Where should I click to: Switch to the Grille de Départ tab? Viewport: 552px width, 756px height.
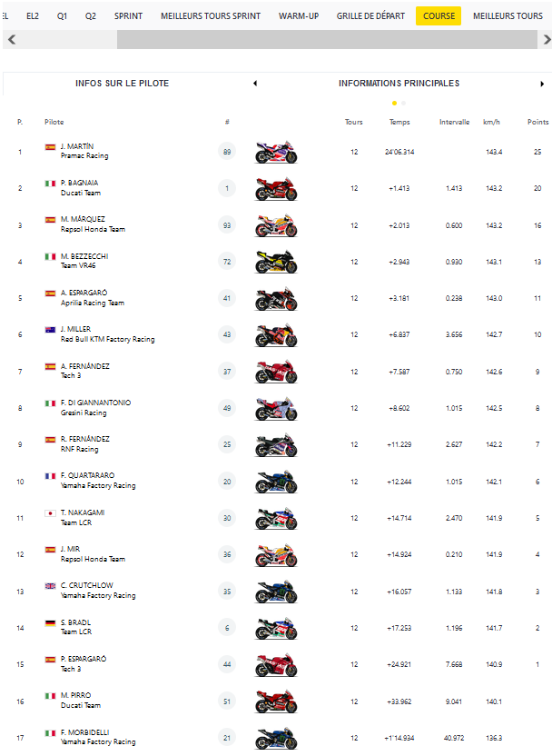(370, 16)
